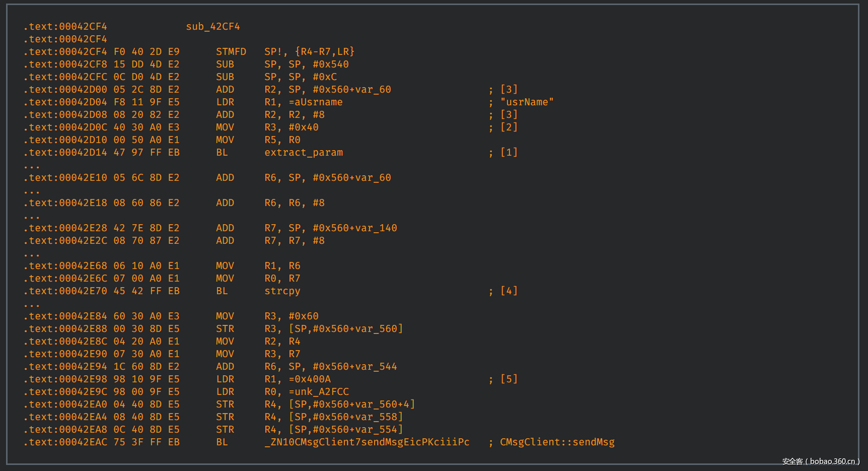868x471 pixels.
Task: Select the address .text:00042E70
Action: pos(65,291)
